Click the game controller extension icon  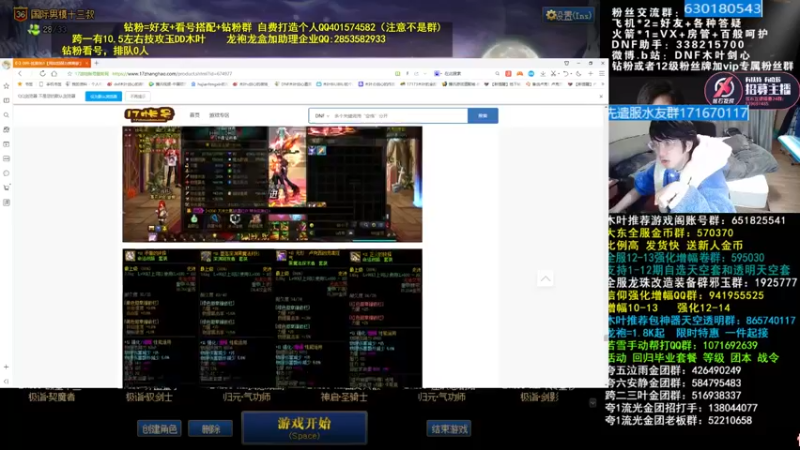519,73
